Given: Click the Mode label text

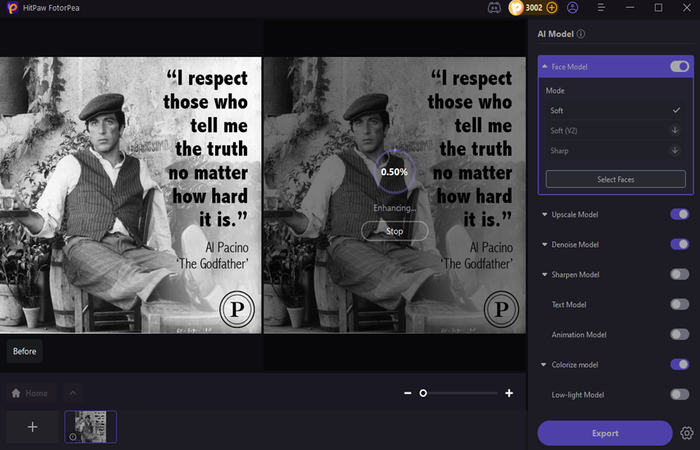Looking at the screenshot, I should tap(555, 91).
